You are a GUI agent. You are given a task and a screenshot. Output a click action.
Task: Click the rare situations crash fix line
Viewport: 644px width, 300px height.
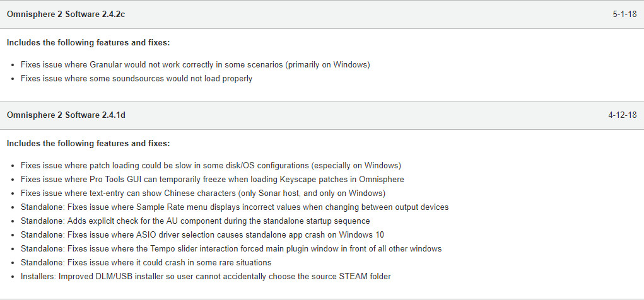[x=146, y=262]
